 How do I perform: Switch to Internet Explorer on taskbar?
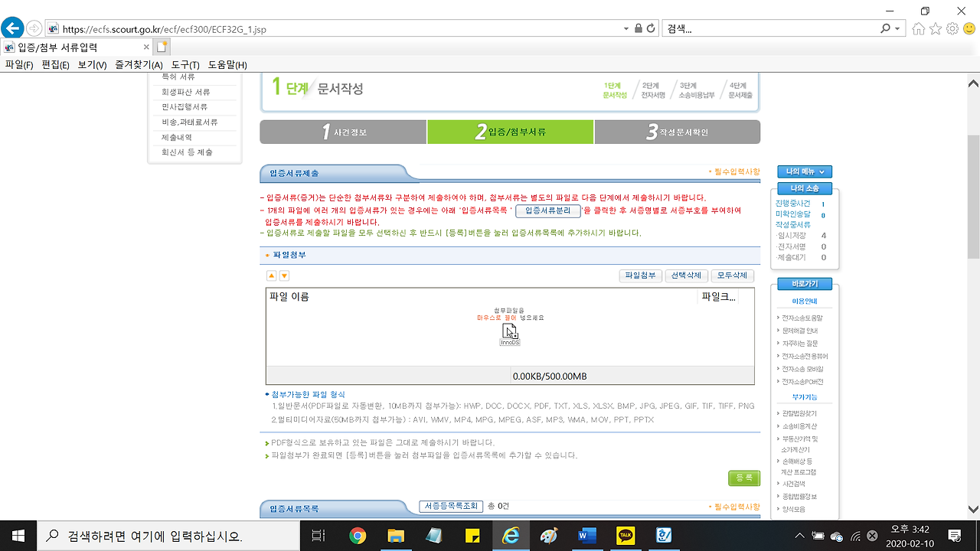(x=511, y=536)
